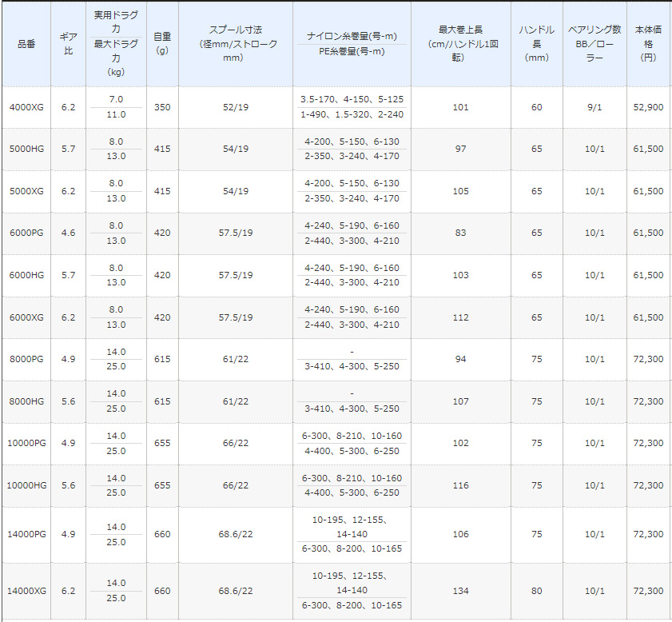Click 655 weight in 10000PG row
This screenshot has width=672, height=622.
click(162, 443)
